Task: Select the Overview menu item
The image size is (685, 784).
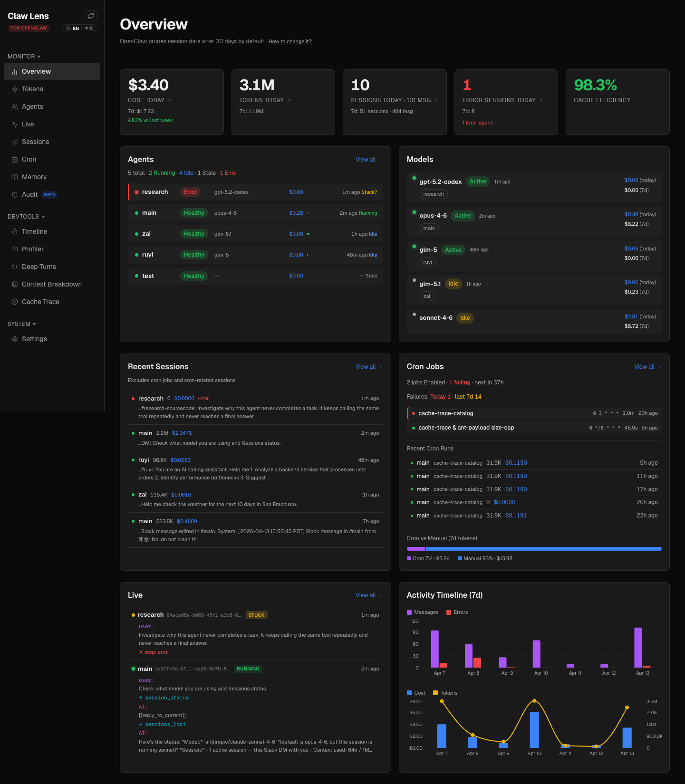Action: click(x=52, y=72)
